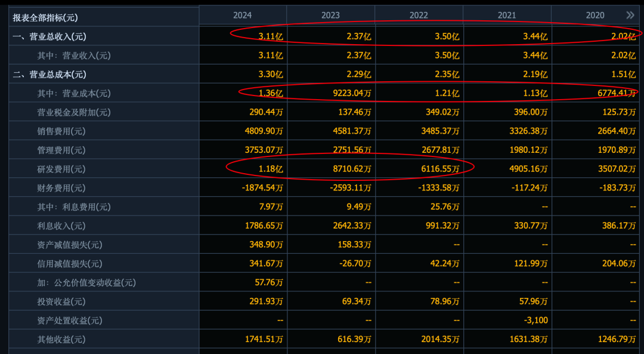Click the double-chevron to show more years
Image resolution: width=644 pixels, height=354 pixels.
[x=630, y=15]
